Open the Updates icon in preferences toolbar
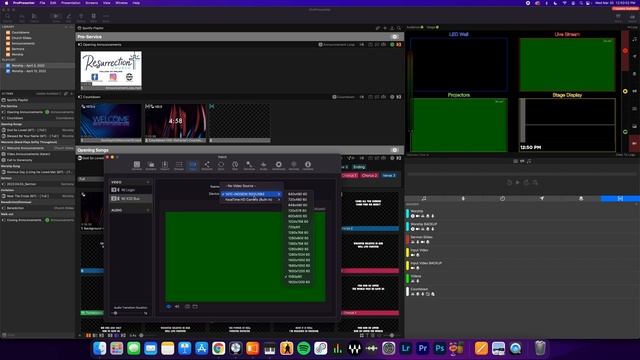Screen dimensions: 640x360 (x=308, y=165)
